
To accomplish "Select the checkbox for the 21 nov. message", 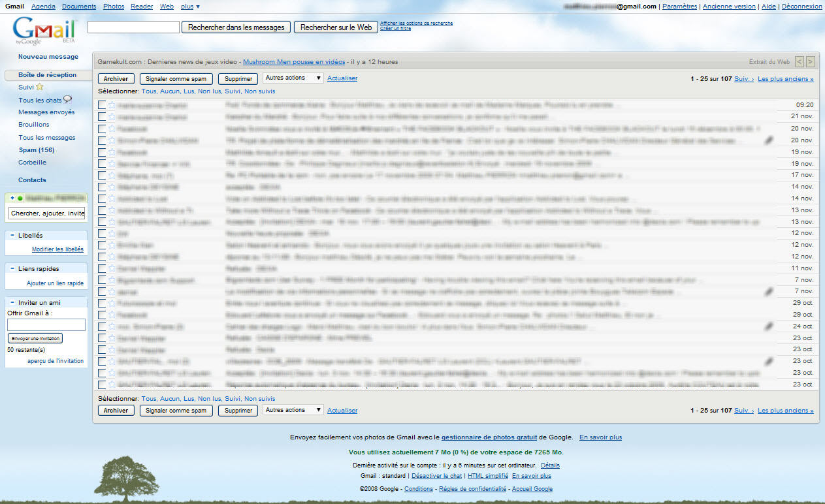I will [102, 116].
